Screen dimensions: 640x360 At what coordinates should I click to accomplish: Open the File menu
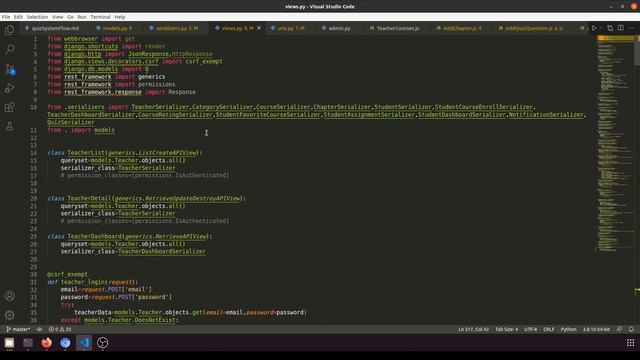[6, 17]
